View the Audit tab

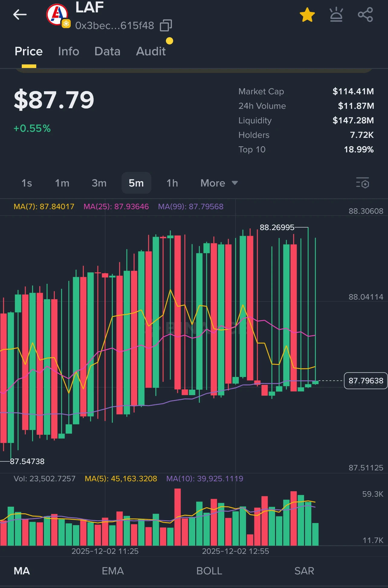(x=151, y=51)
